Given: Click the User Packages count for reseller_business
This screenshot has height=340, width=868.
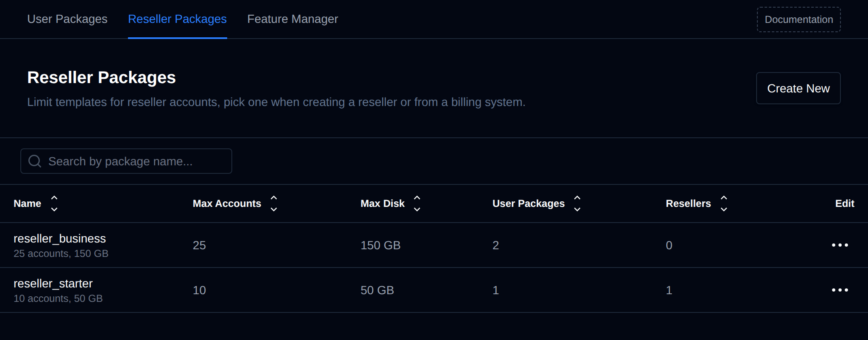Looking at the screenshot, I should click(x=495, y=245).
